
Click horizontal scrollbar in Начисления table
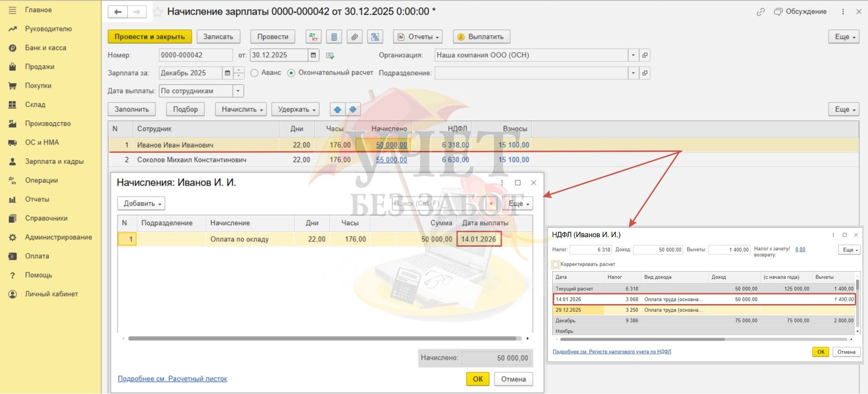[322, 338]
